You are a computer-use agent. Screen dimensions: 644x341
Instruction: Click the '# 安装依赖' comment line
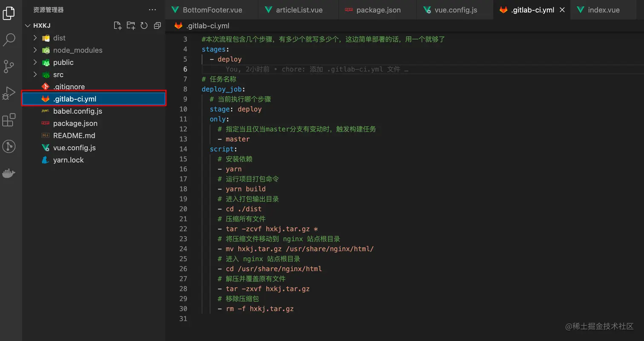point(235,159)
